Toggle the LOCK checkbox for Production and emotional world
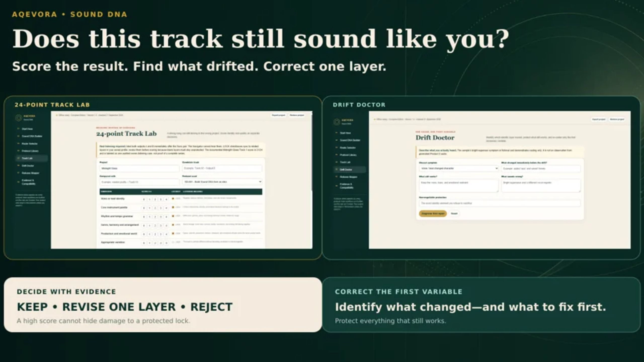Image resolution: width=644 pixels, height=362 pixels. pyautogui.click(x=173, y=233)
